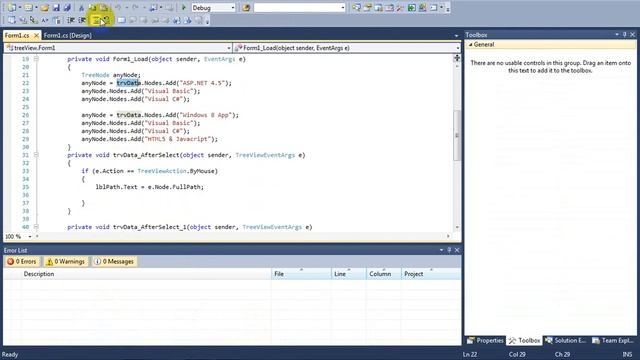Image resolution: width=640 pixels, height=360 pixels.
Task: Open the active files list dropdown arrow
Action: coord(456,36)
